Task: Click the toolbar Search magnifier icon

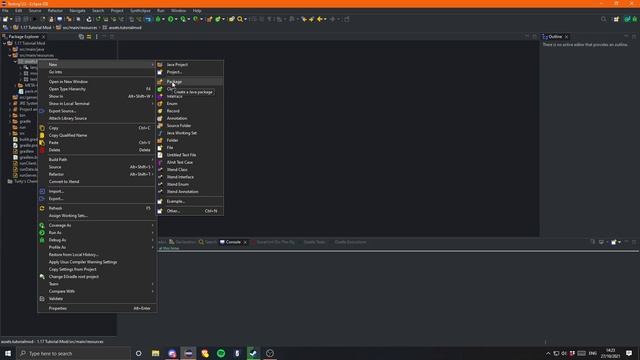Action: (x=240, y=19)
